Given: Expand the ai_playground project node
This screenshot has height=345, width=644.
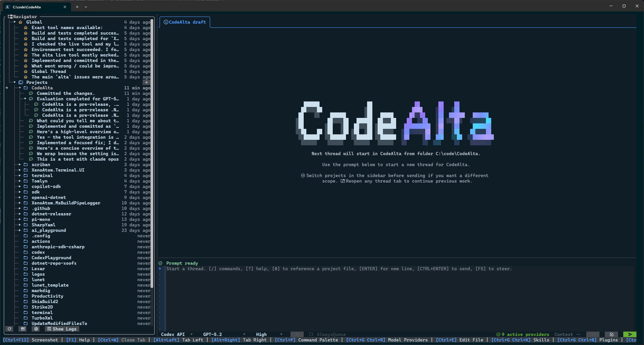Looking at the screenshot, I should [x=20, y=230].
